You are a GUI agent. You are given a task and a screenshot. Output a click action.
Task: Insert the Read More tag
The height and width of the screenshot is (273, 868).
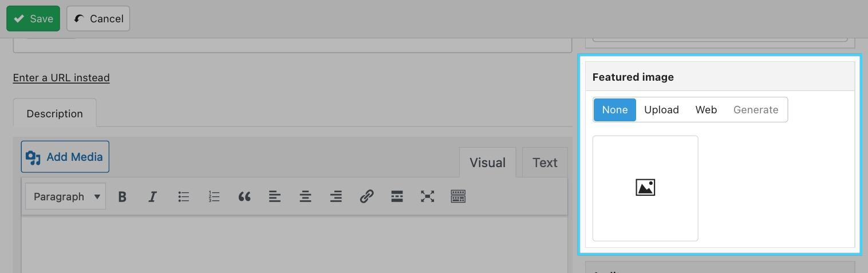pos(397,197)
